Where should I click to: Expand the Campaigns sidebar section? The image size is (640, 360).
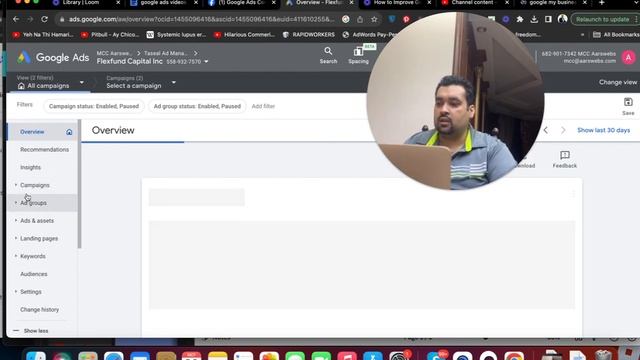[x=16, y=185]
